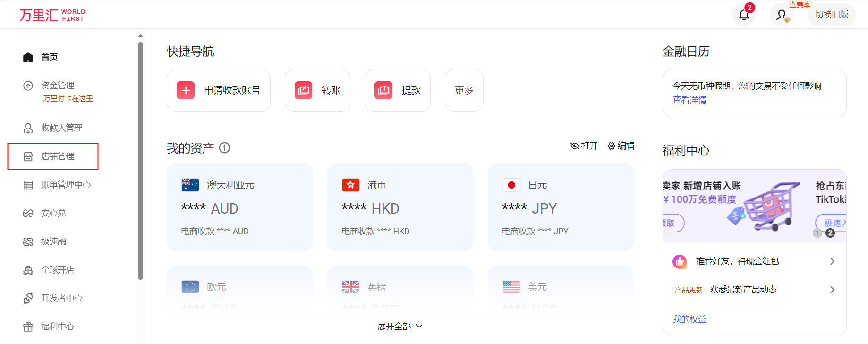
Task: Go to 资金管理 in the sidebar
Action: coord(57,86)
